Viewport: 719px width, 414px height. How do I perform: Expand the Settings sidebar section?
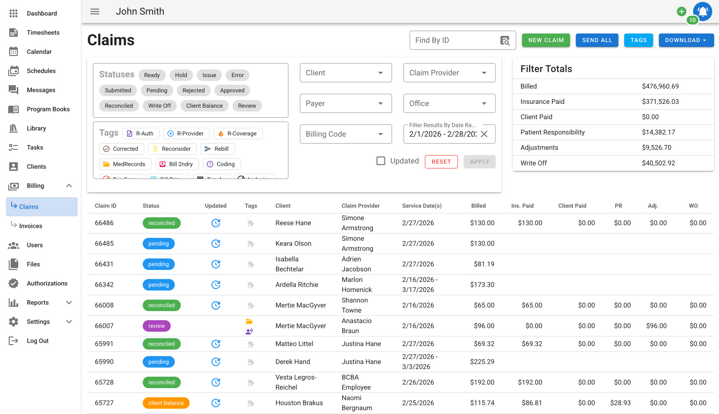69,322
